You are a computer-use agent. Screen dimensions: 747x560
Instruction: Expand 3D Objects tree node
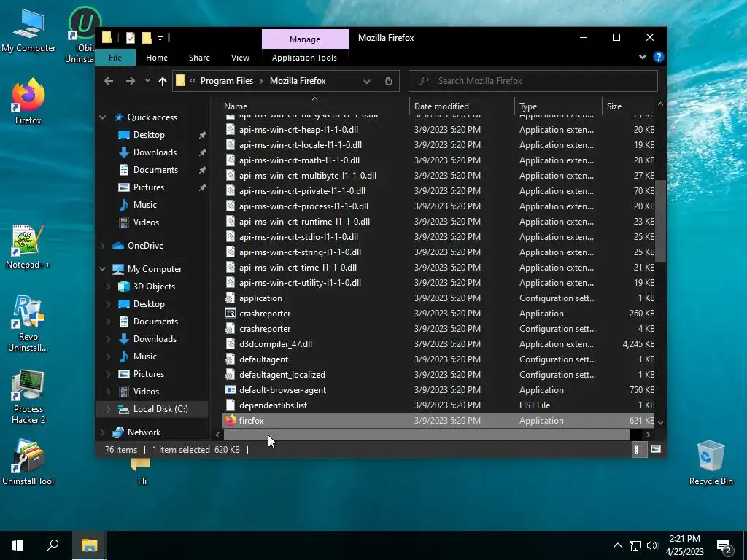(x=108, y=287)
